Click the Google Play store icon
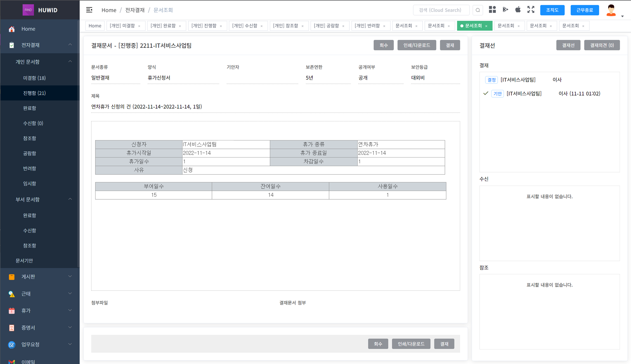Image resolution: width=631 pixels, height=364 pixels. [505, 10]
